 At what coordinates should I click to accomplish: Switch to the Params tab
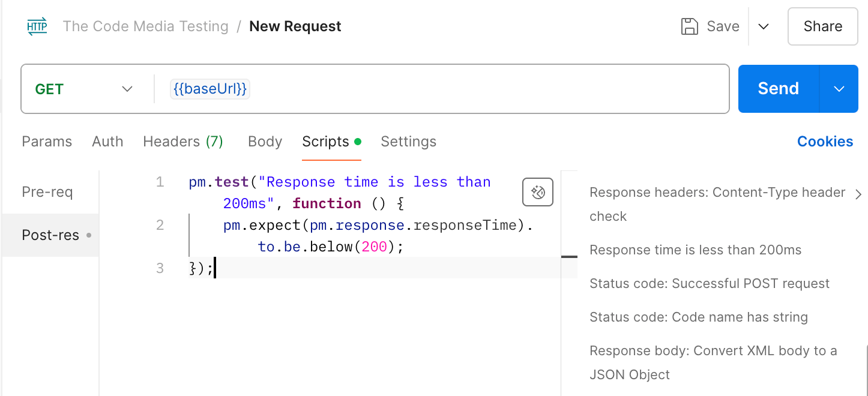click(47, 142)
